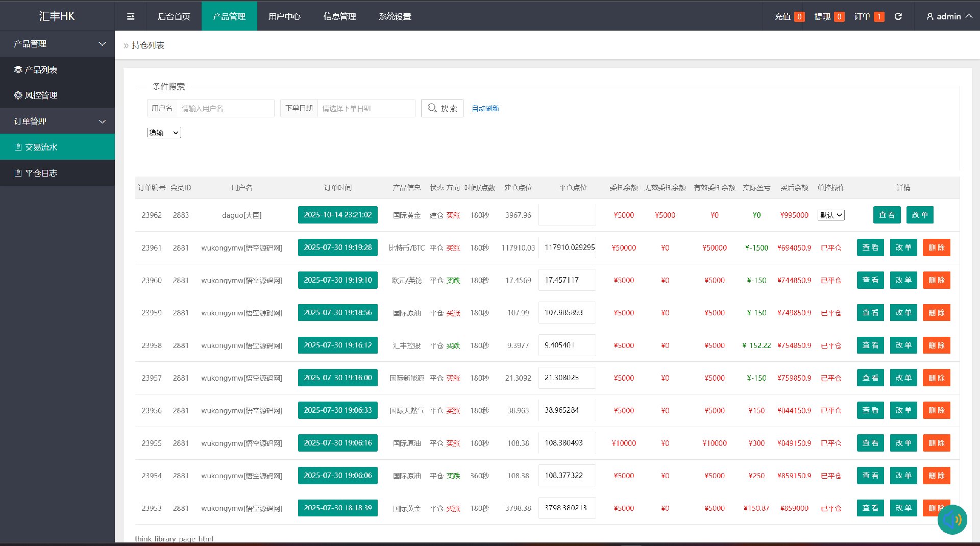Switch to the 用户中心 tab
980x546 pixels.
(284, 16)
